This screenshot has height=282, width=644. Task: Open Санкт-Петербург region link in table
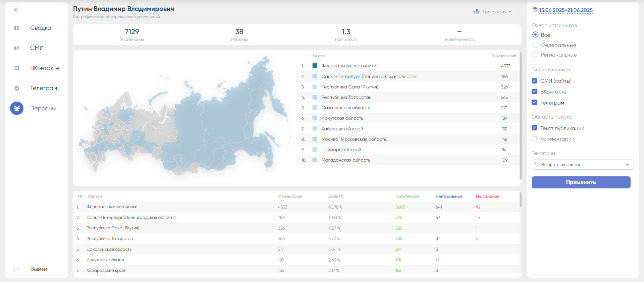pyautogui.click(x=131, y=217)
